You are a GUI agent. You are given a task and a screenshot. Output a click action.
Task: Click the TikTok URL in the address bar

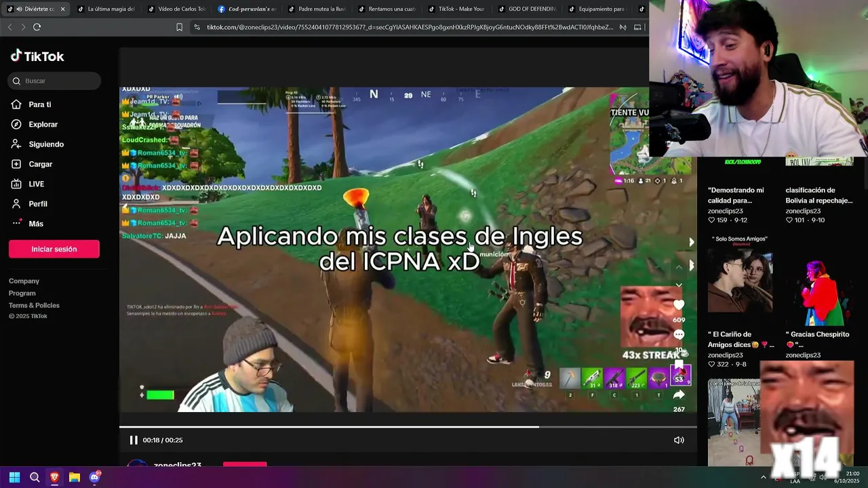(410, 27)
